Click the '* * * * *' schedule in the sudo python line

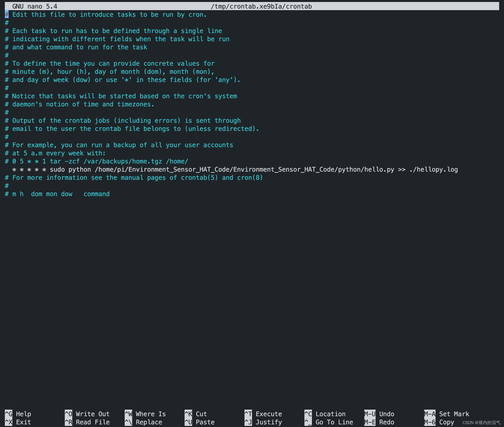29,170
